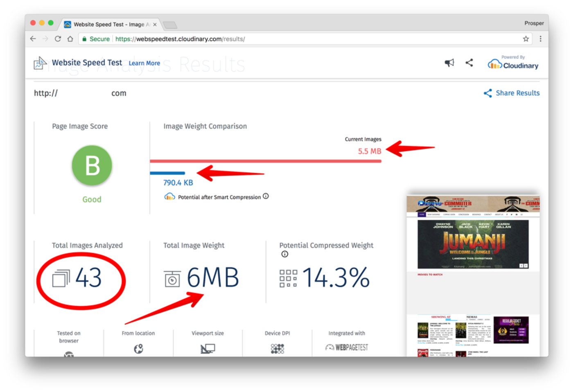This screenshot has width=573, height=392.
Task: Select the Website Speed Test browser tab
Action: 110,24
